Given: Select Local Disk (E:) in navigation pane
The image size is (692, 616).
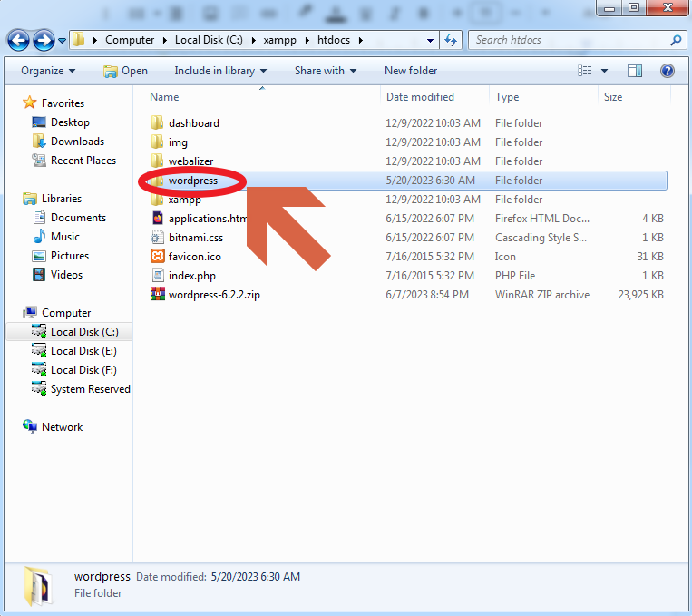Looking at the screenshot, I should coord(83,350).
